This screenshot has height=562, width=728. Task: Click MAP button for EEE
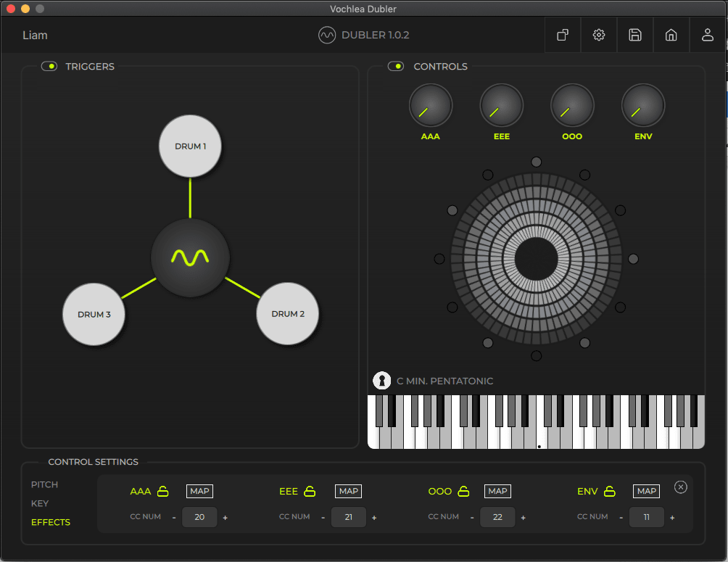[349, 491]
